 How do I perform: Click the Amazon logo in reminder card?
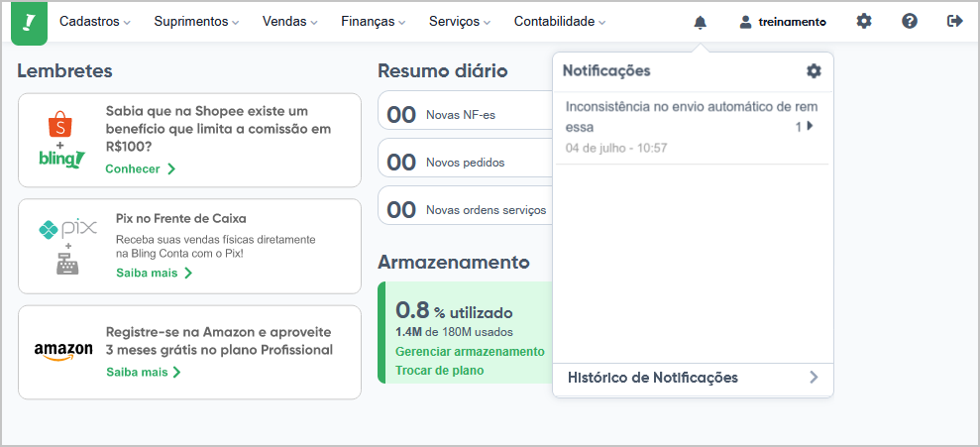coord(63,351)
